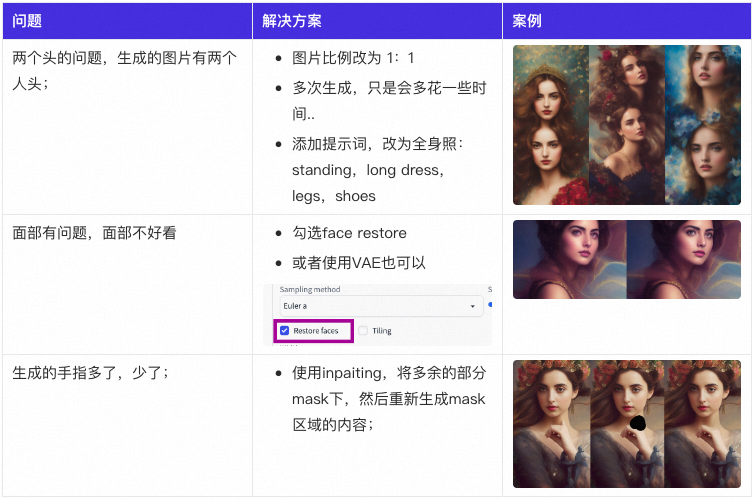Click the 勾选face restore bullet text
Screen dimensions: 752x500
coord(349,233)
